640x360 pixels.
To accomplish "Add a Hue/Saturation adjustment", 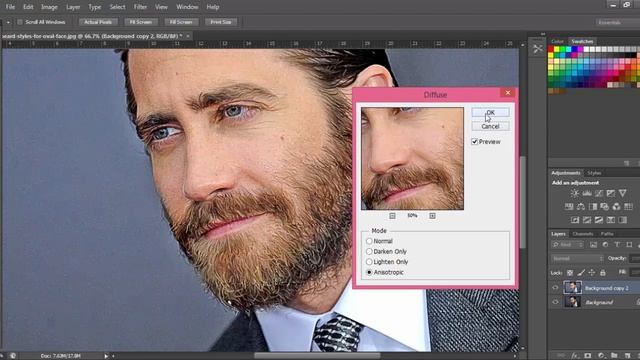I will click(x=569, y=207).
